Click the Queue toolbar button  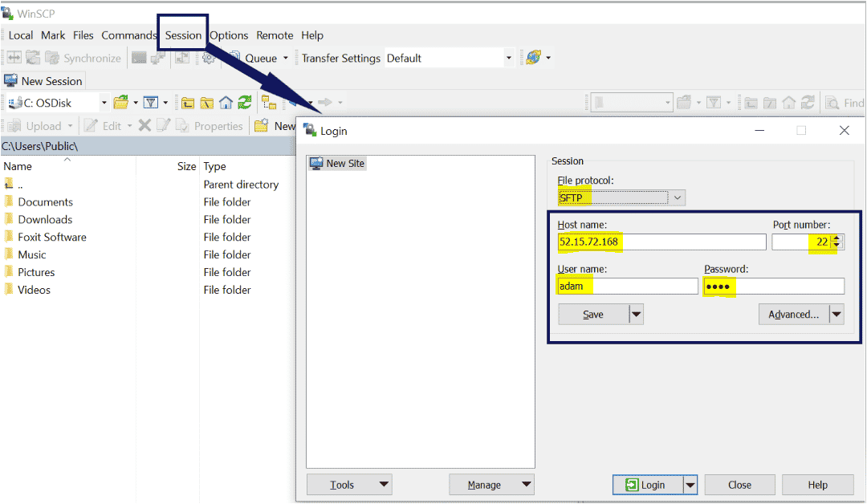(253, 58)
